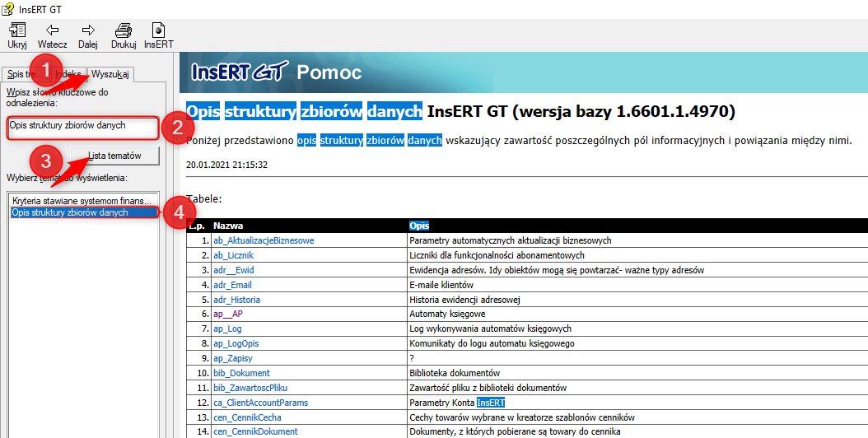Click description 'Automaty księgowe'
Viewport: 868px width, 438px height.
(x=447, y=314)
